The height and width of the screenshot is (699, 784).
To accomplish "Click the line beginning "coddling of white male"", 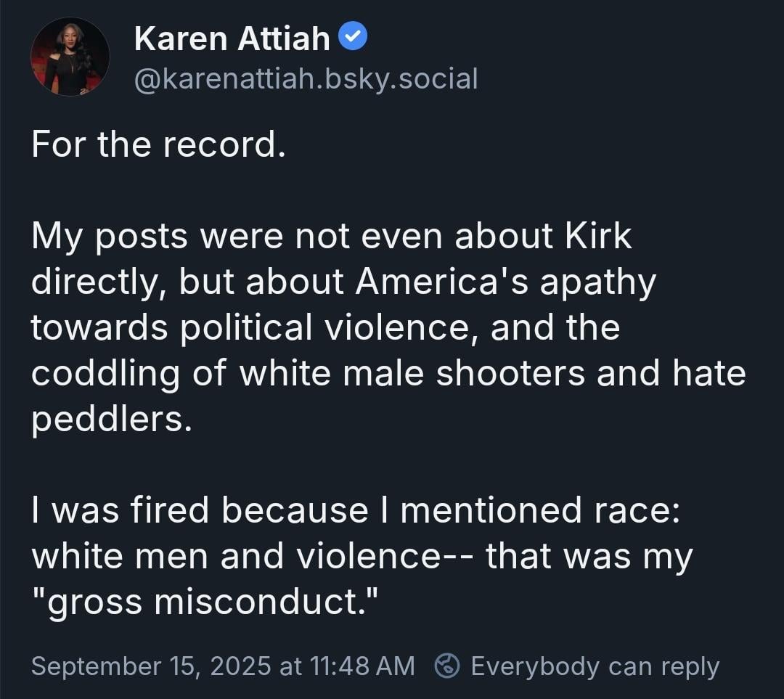I will click(x=388, y=374).
